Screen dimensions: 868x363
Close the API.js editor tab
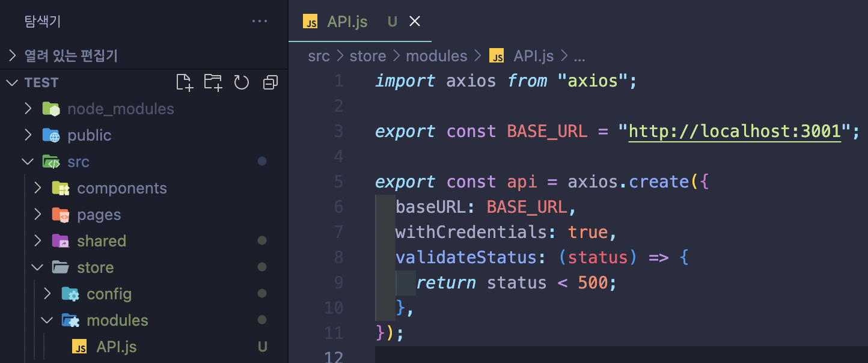[x=415, y=22]
